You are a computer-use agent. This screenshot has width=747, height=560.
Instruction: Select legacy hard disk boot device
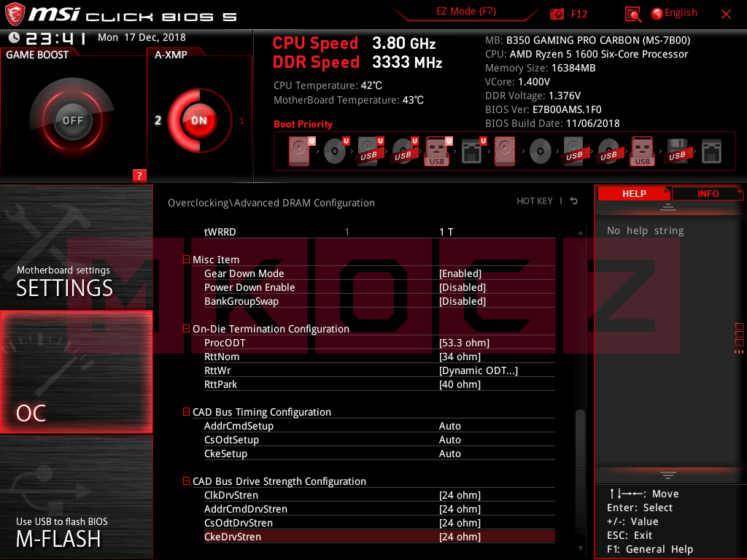(505, 152)
